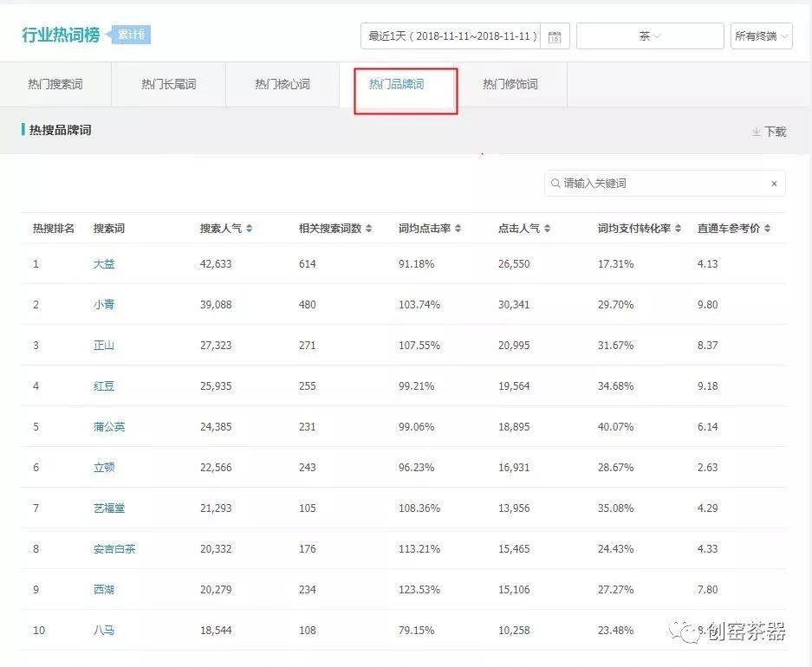Open the 所有终端 device dropdown

tap(761, 36)
